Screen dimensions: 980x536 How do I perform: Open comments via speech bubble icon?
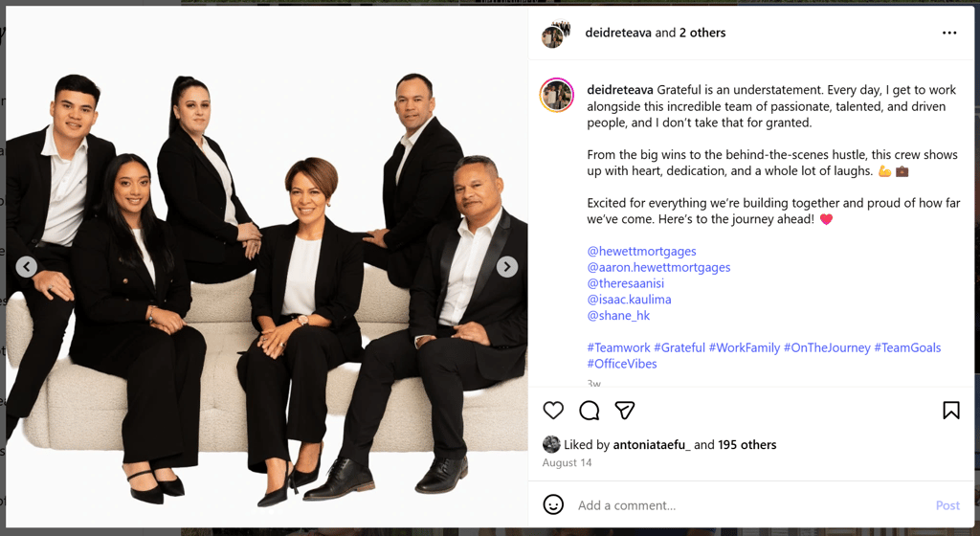(x=589, y=411)
